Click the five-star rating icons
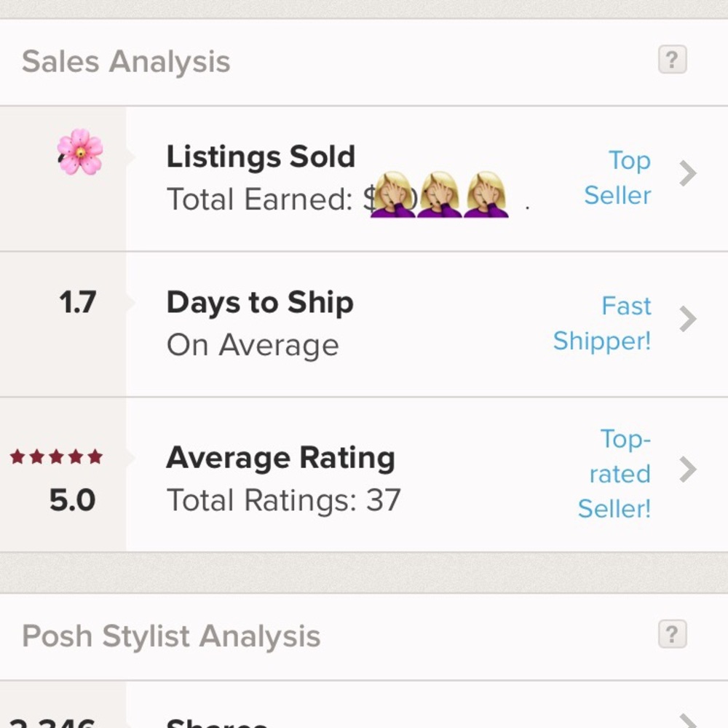728x728 pixels. click(57, 457)
